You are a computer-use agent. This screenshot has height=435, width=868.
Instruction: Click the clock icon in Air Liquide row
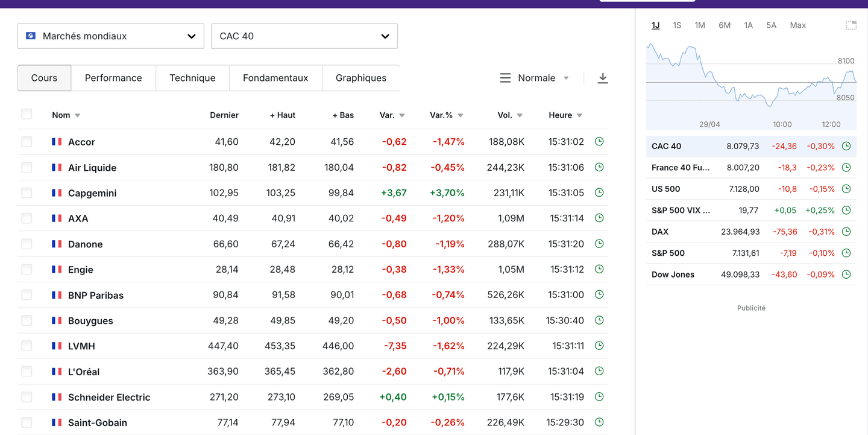(x=599, y=167)
